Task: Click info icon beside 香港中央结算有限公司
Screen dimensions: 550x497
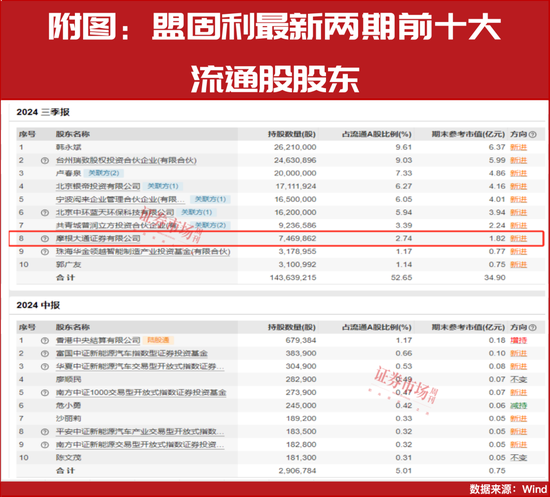Action: pos(45,340)
